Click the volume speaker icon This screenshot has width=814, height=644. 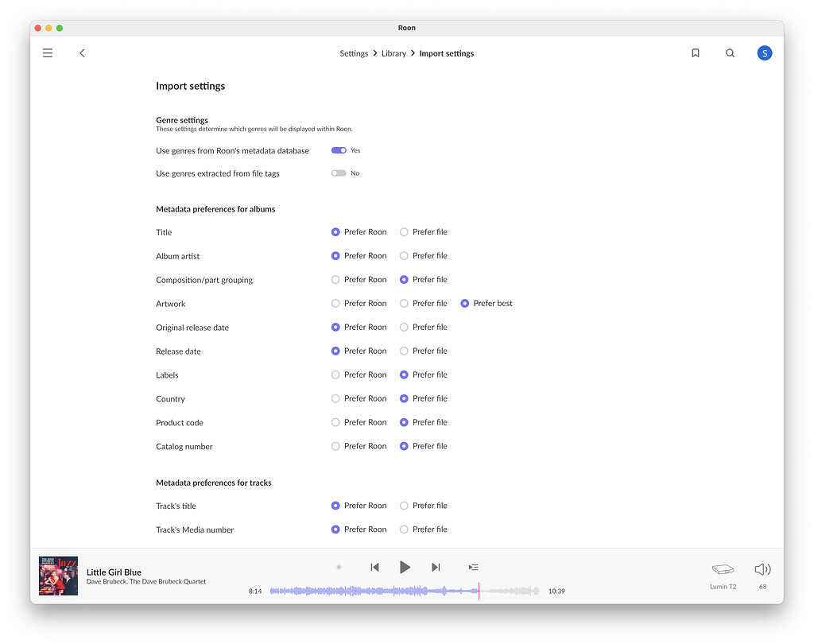click(762, 569)
